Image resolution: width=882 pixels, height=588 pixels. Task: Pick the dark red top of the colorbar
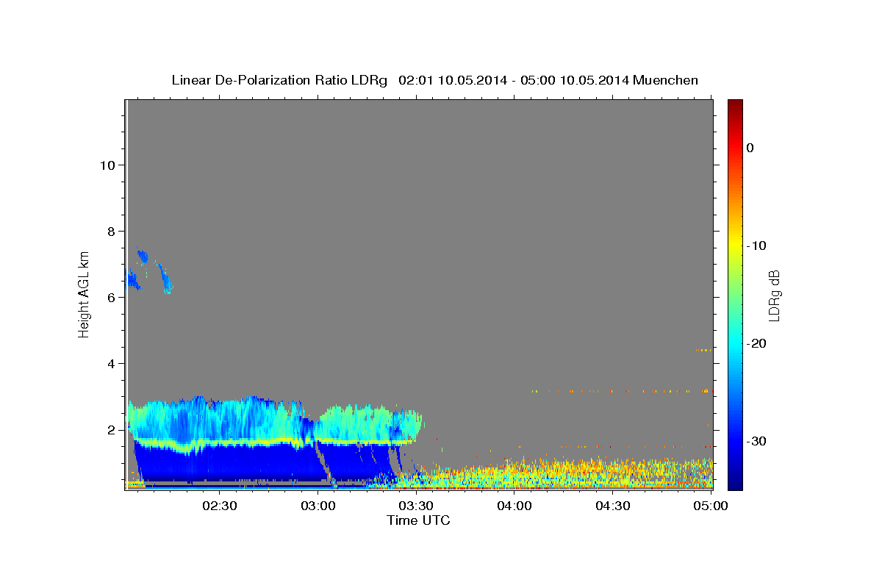pos(735,104)
